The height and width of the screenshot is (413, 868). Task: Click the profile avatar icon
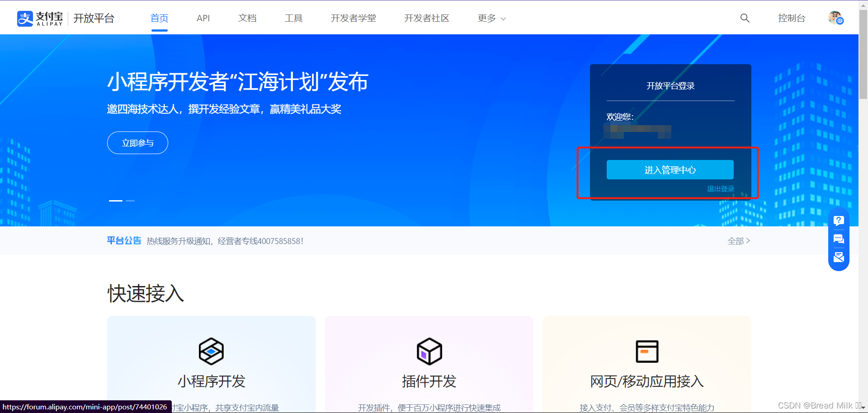click(835, 18)
